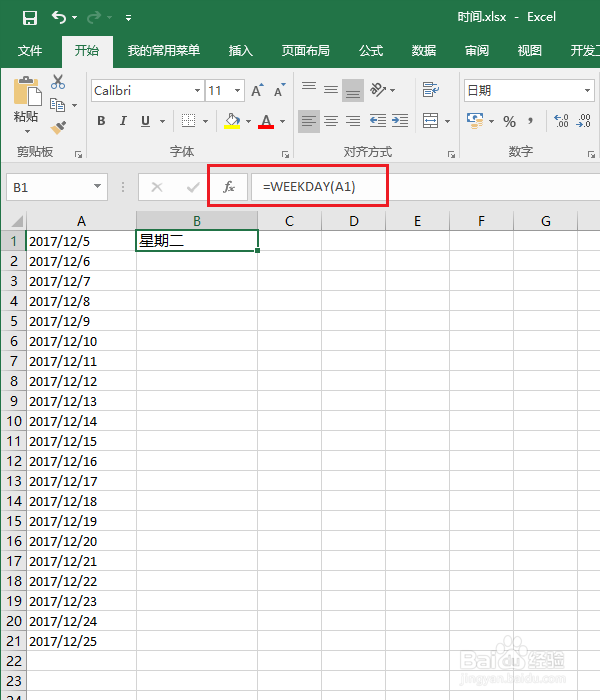
Task: Switch to the 审阅 tab
Action: coord(477,51)
